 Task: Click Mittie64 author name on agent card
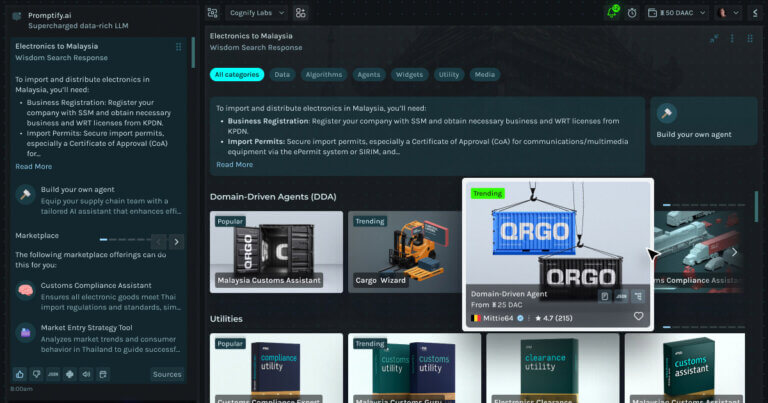(x=498, y=318)
